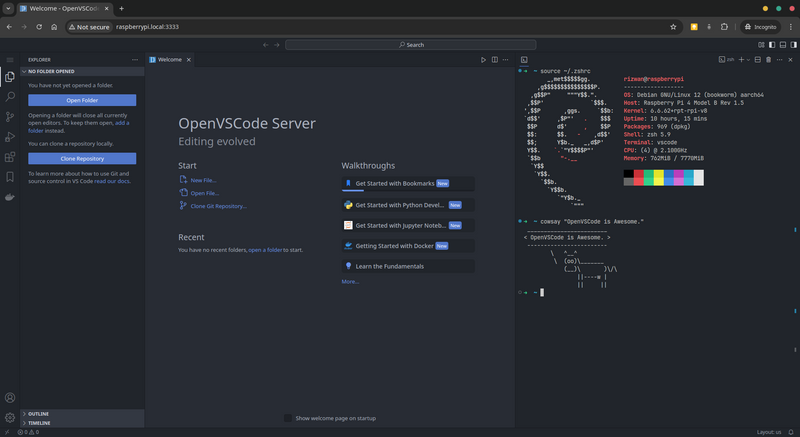Click the Clone Repository button
Screen dimensions: 800x437
tap(82, 159)
